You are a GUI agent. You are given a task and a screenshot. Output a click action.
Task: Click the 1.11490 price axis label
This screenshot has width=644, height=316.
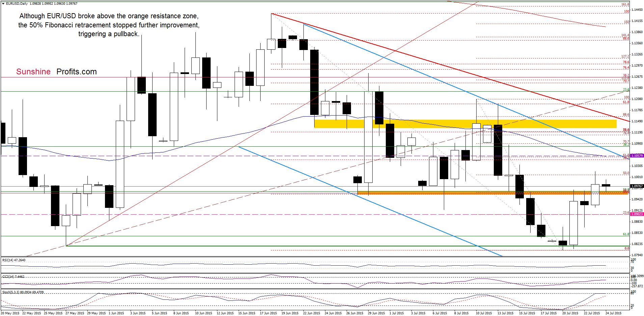tap(637, 121)
